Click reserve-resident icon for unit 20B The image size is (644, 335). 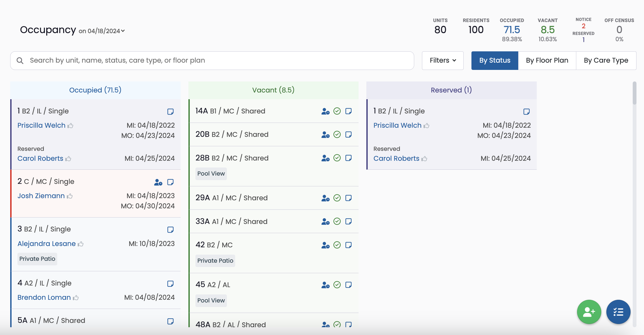[x=325, y=135]
